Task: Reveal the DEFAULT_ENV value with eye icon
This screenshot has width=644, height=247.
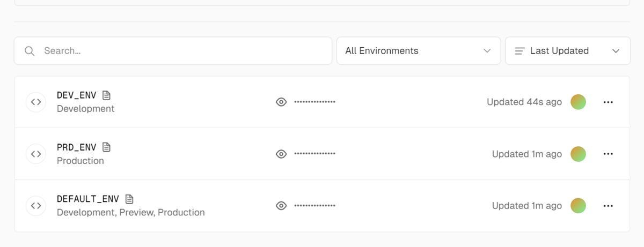Action: click(x=281, y=206)
